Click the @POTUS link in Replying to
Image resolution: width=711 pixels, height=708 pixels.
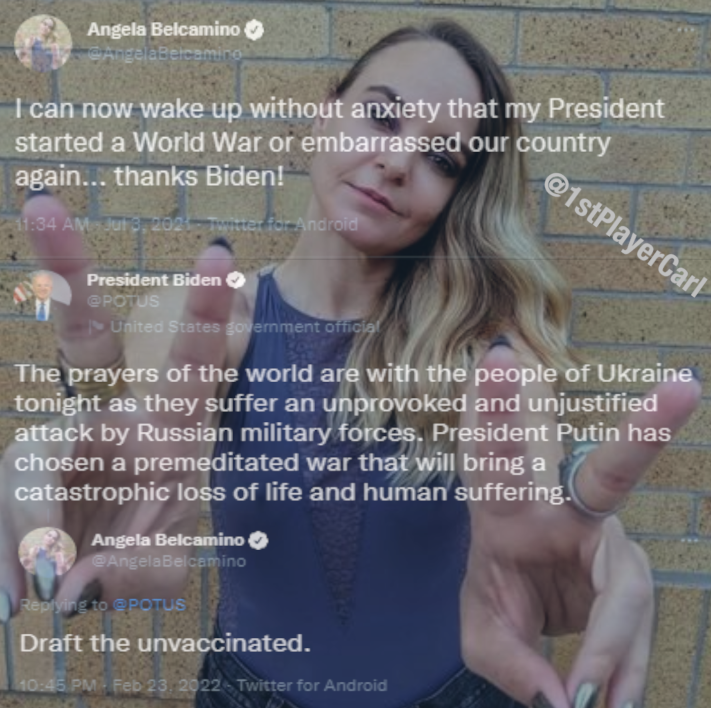pyautogui.click(x=149, y=605)
